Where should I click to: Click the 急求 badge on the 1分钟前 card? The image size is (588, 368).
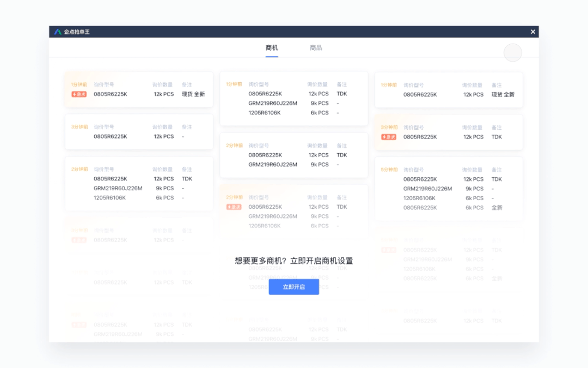(x=79, y=94)
